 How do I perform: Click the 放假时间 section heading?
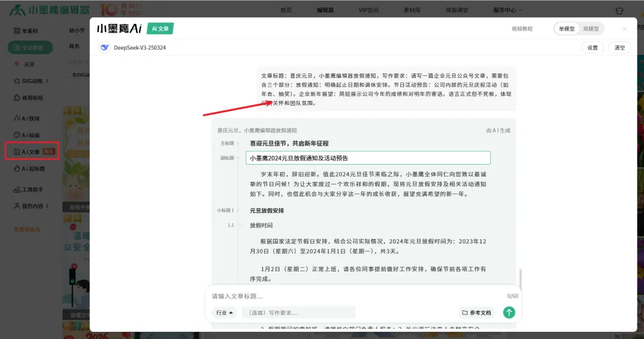pos(261,225)
